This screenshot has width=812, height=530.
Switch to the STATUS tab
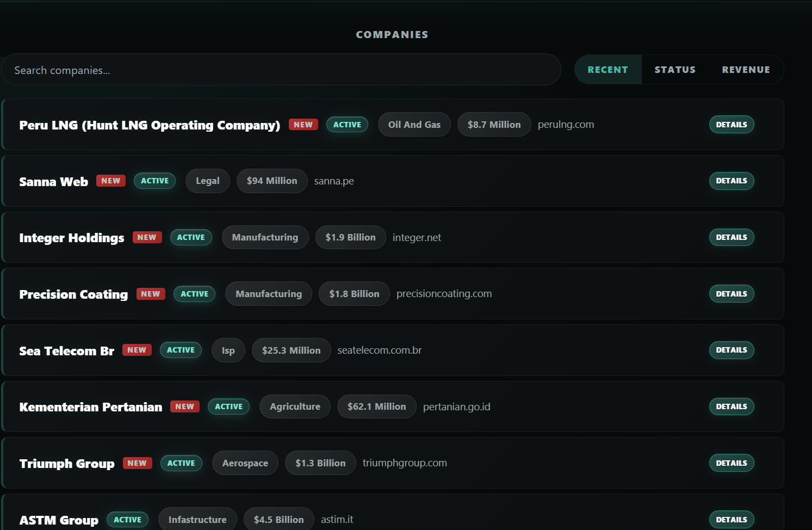[675, 69]
